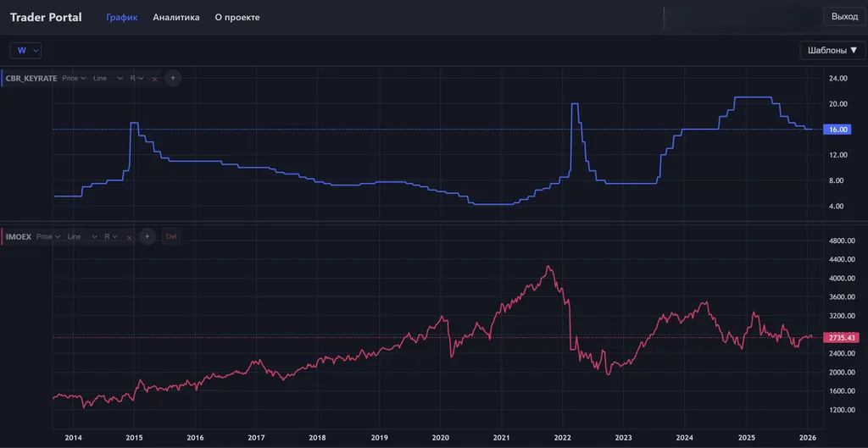
Task: Switch to the Аналитика tab
Action: [x=176, y=17]
